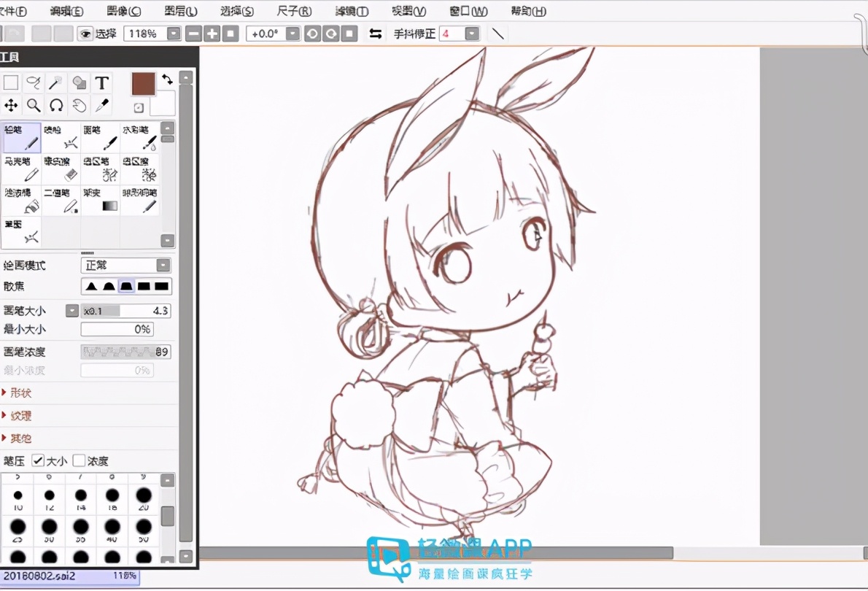Select the sharpest triangle edge shape
This screenshot has height=591, width=868.
(91, 286)
